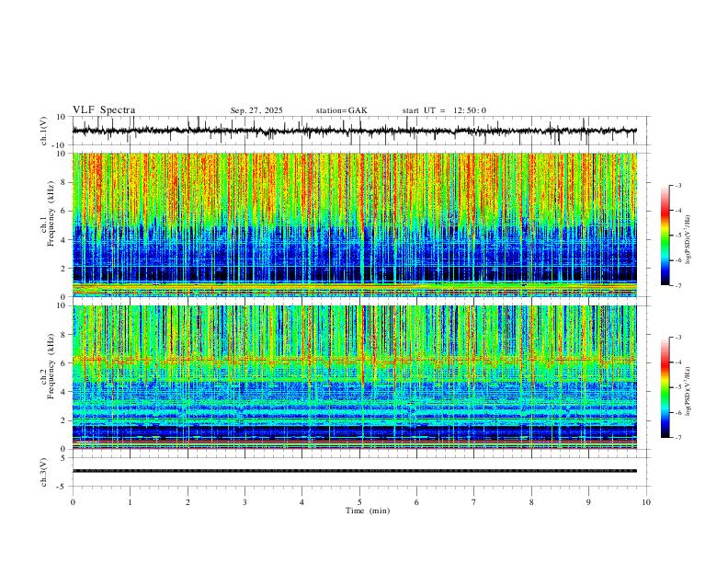Click the "8" kHz tick on ch.1 axis
Viewport: 728px width, 563px height.
coord(63,182)
